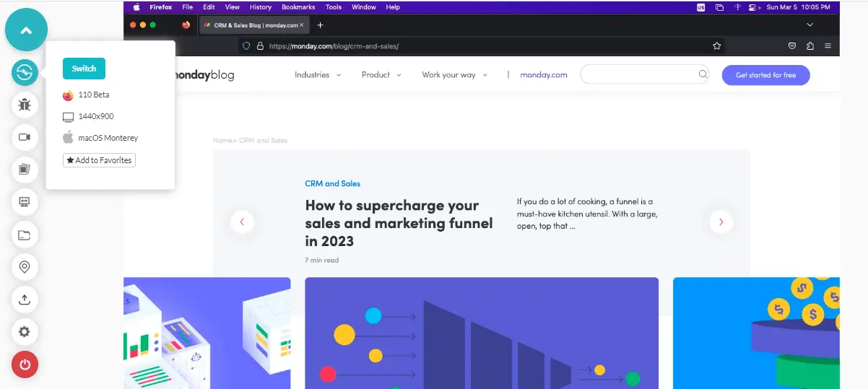The width and height of the screenshot is (868, 389).
Task: Open the Bookmarks menu in Firefox
Action: point(298,7)
